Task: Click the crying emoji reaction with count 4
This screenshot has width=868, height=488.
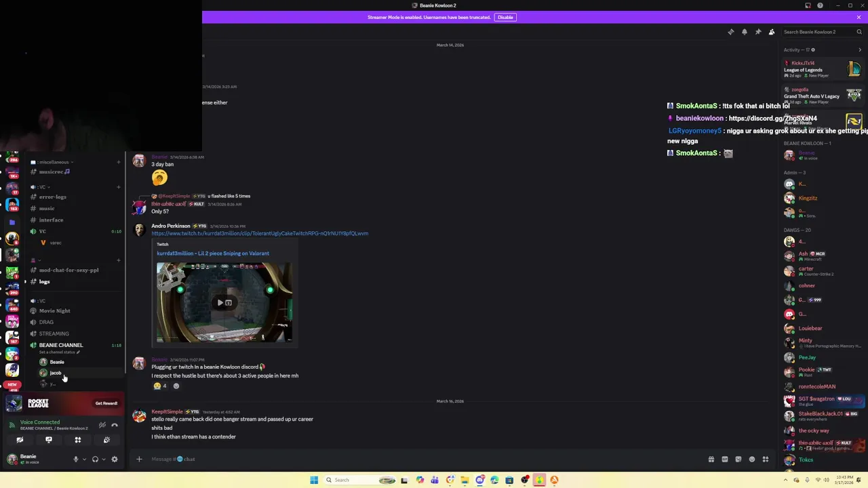Action: tap(160, 386)
